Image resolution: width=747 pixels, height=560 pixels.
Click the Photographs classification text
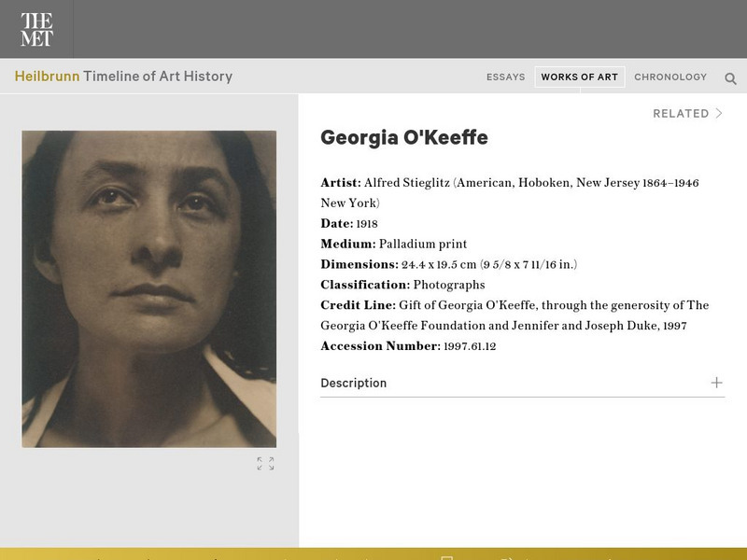pyautogui.click(x=449, y=285)
